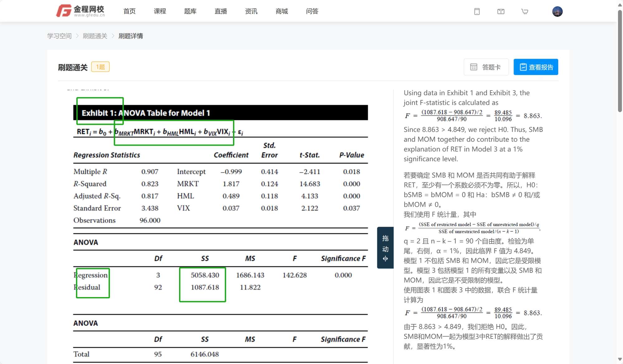Viewport: 623px width, 364px height.
Task: Click the page vertical scrollbar thumb
Action: (620, 61)
